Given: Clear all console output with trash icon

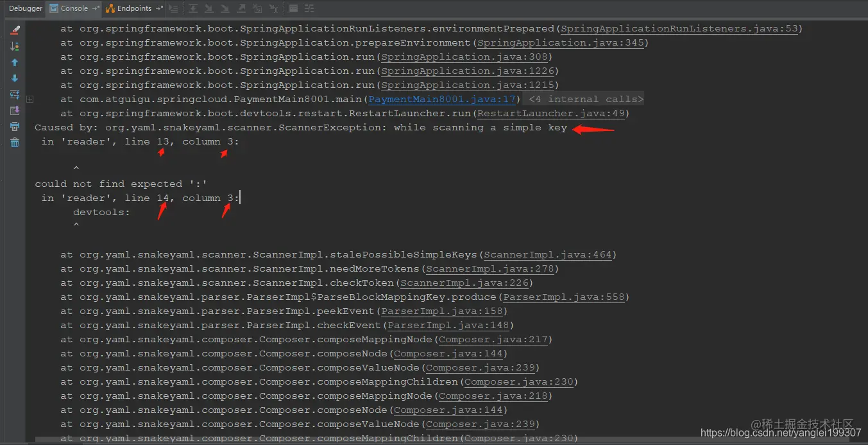Looking at the screenshot, I should [x=15, y=143].
